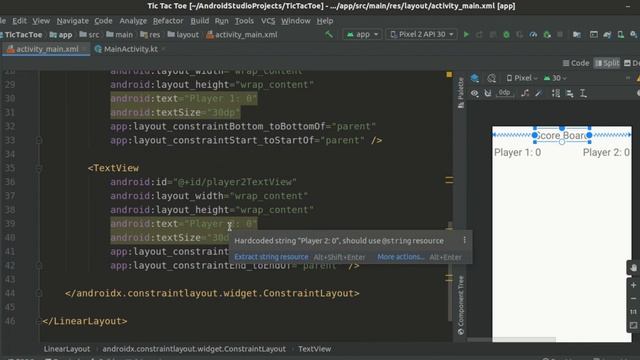
Task: Click the Make Project hammer icon
Action: pyautogui.click(x=329, y=35)
